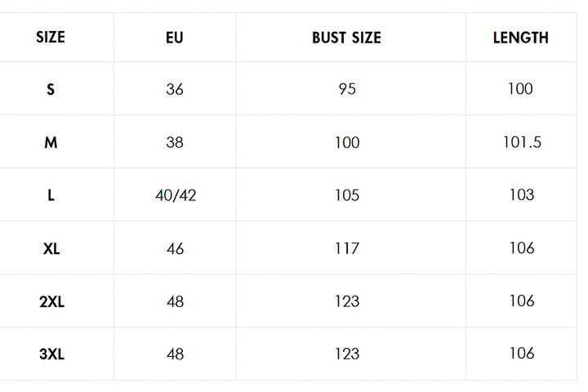Click the bust size value 105
Screen dimensions: 588x392
[x=347, y=195]
